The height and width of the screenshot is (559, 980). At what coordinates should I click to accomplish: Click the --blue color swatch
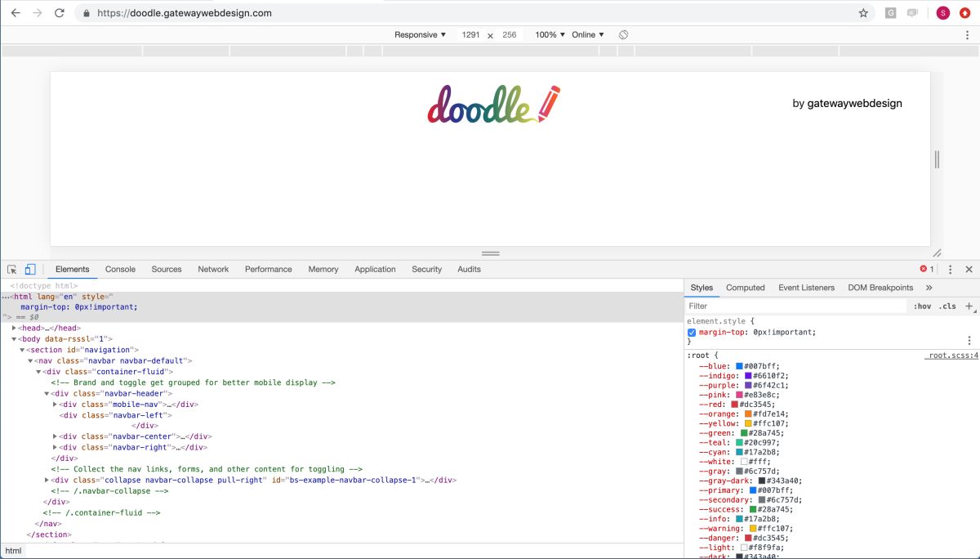[x=740, y=366]
